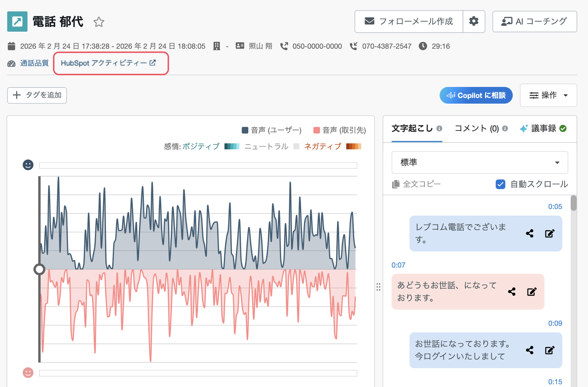Image resolution: width=588 pixels, height=387 pixels.
Task: Expand the 操作 dropdown menu
Action: click(548, 95)
